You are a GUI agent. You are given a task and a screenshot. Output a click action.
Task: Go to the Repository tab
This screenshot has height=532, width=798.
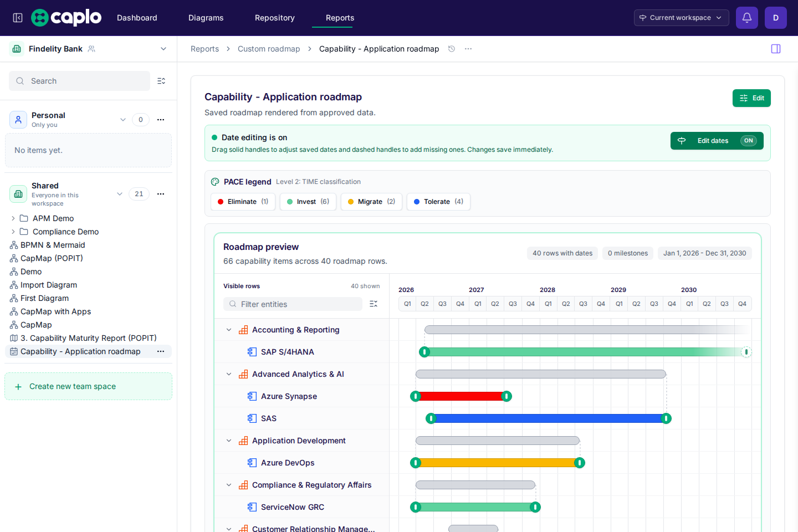point(275,18)
